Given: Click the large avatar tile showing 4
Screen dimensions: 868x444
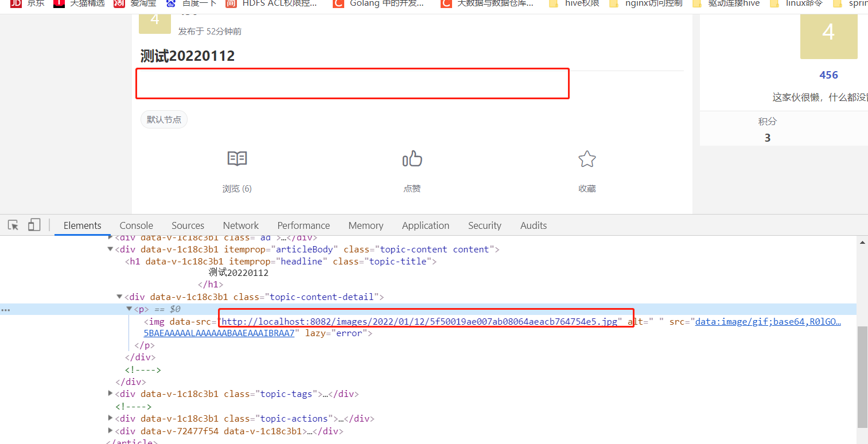Looking at the screenshot, I should click(828, 36).
